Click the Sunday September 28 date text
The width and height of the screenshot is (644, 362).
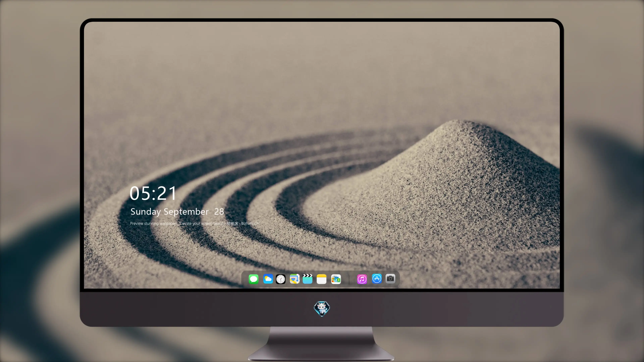coord(177,212)
